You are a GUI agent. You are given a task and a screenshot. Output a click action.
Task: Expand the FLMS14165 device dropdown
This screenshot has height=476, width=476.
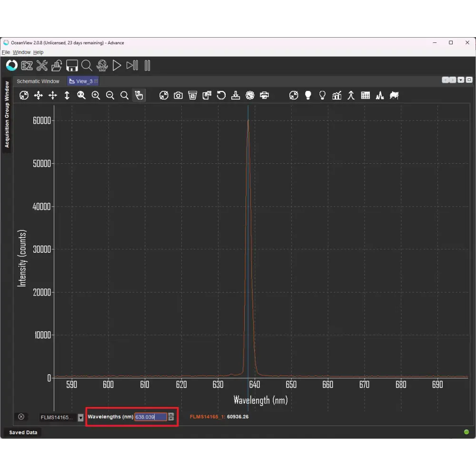[81, 418]
